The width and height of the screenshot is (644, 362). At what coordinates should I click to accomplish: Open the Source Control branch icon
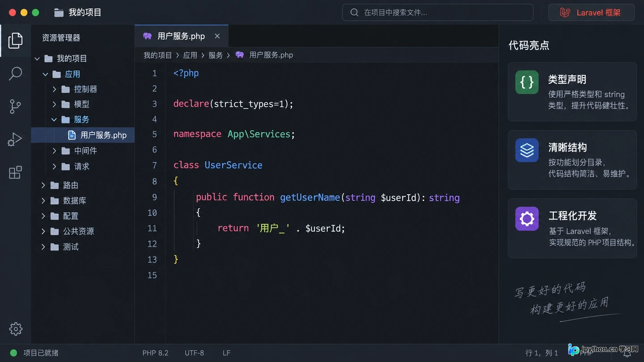point(15,106)
